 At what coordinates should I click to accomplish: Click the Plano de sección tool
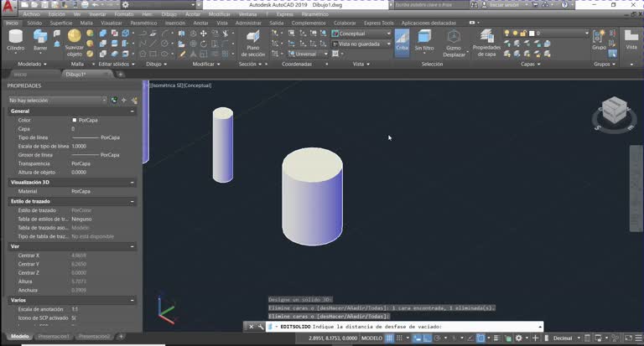pyautogui.click(x=252, y=43)
